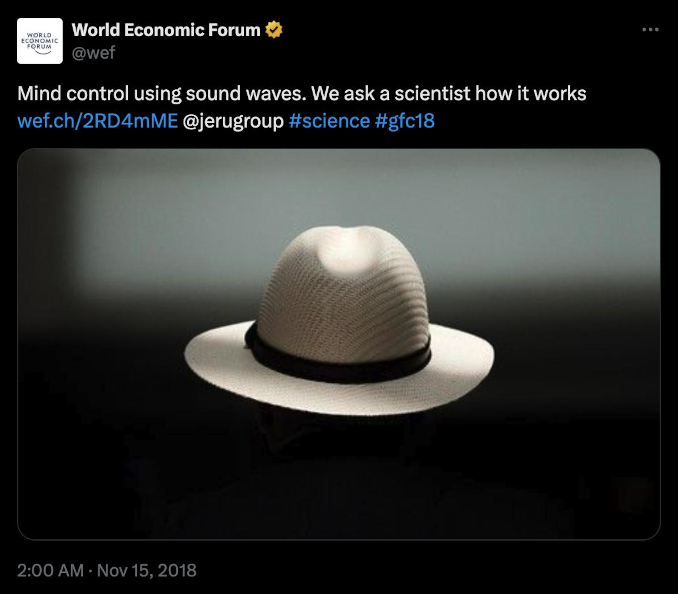This screenshot has height=594, width=678.
Task: Click the gold verified badge
Action: [x=274, y=30]
